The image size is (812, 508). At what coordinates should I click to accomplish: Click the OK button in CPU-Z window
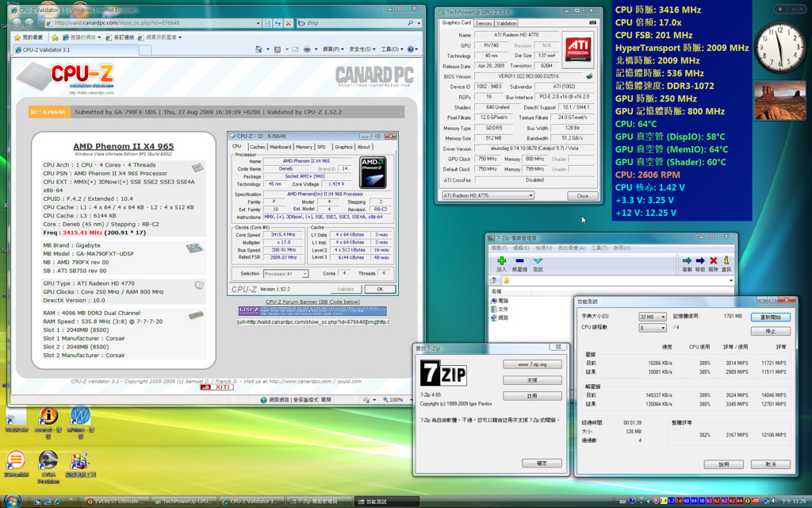pyautogui.click(x=380, y=289)
